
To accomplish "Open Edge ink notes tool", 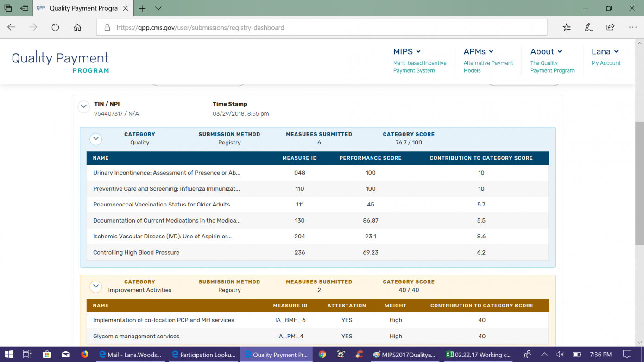I will [588, 27].
